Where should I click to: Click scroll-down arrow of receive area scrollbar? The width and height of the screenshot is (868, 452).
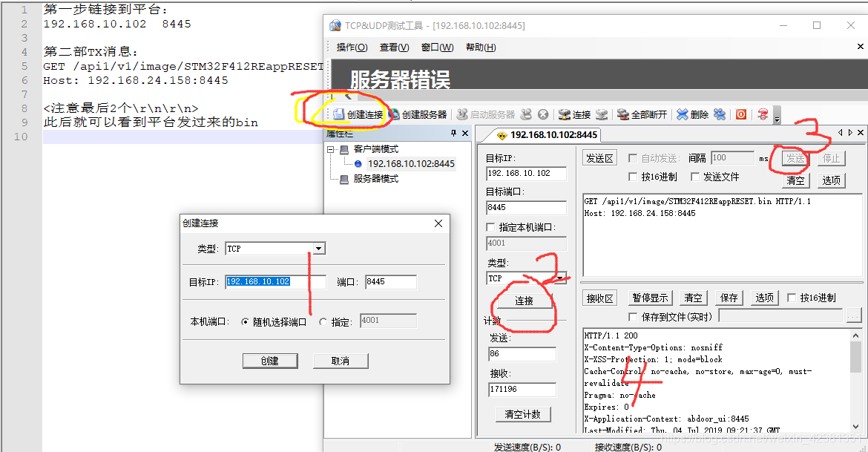856,427
